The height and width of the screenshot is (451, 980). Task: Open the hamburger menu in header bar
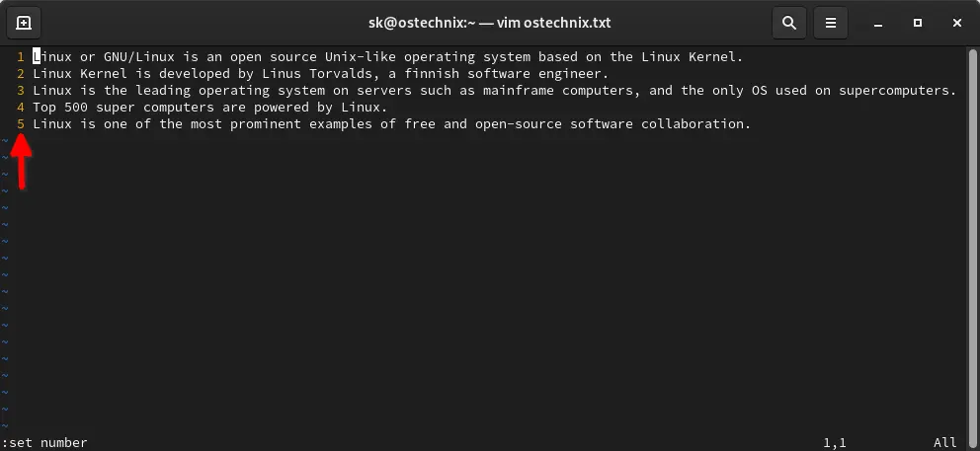tap(831, 22)
